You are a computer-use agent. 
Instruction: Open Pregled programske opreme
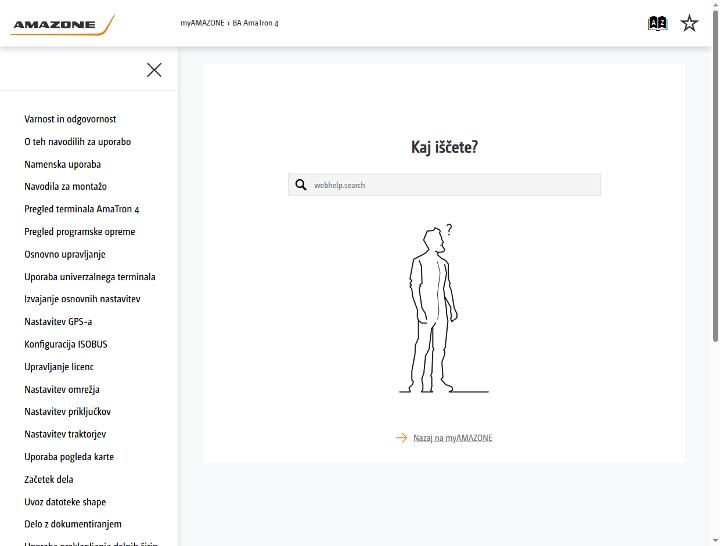[79, 231]
